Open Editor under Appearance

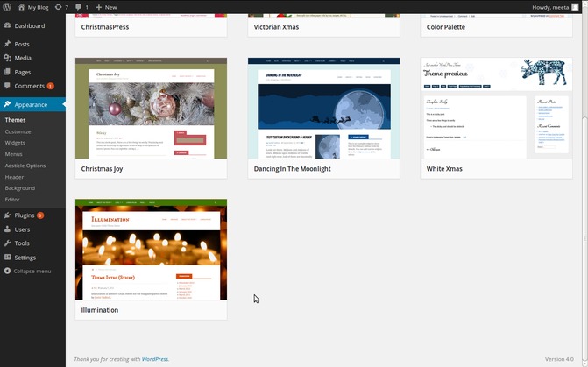[x=12, y=200]
